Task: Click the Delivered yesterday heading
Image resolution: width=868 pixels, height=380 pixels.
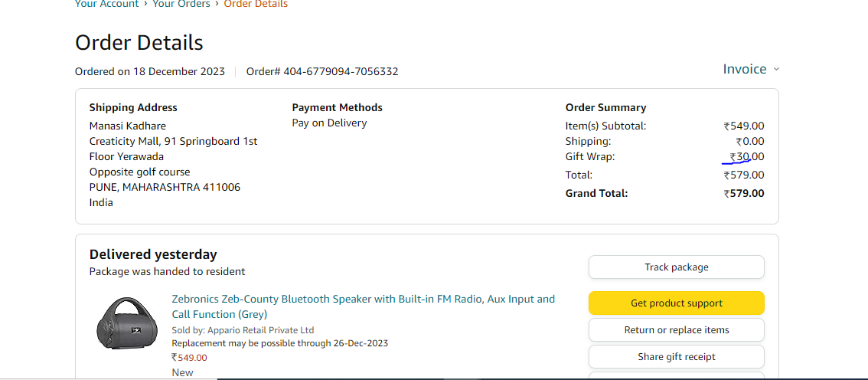Action: tap(153, 254)
